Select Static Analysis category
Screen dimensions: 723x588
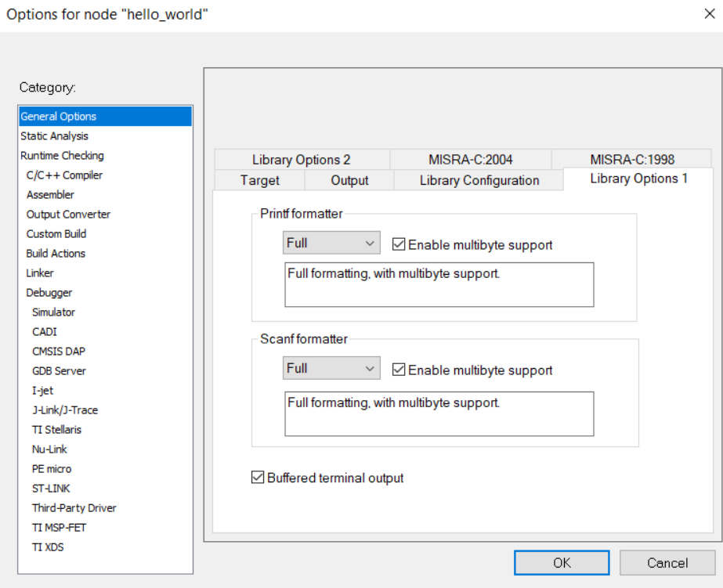tap(54, 136)
